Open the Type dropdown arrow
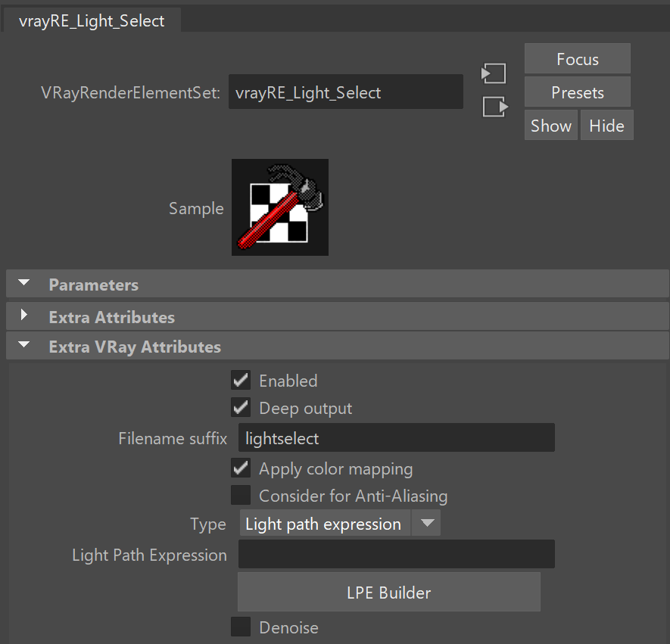Screen dimensions: 670x644 pyautogui.click(x=426, y=523)
